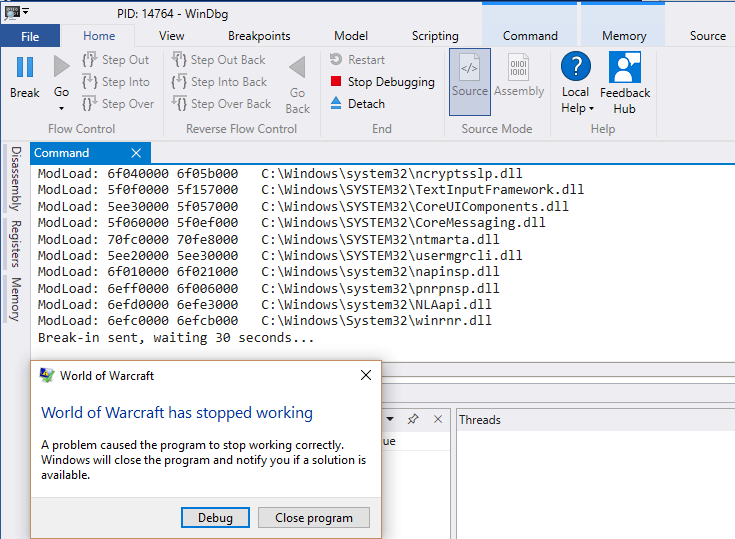Open the Go dropdown arrow
The width and height of the screenshot is (735, 539).
point(61,108)
